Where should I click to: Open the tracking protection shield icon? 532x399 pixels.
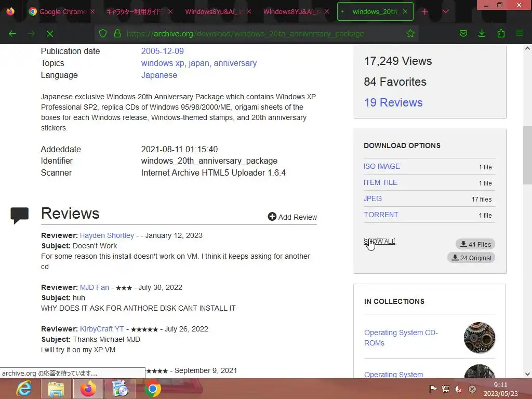tap(103, 34)
